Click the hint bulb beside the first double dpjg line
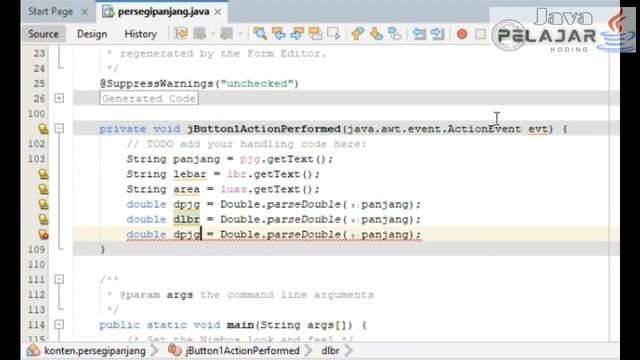Image resolution: width=640 pixels, height=360 pixels. point(43,204)
